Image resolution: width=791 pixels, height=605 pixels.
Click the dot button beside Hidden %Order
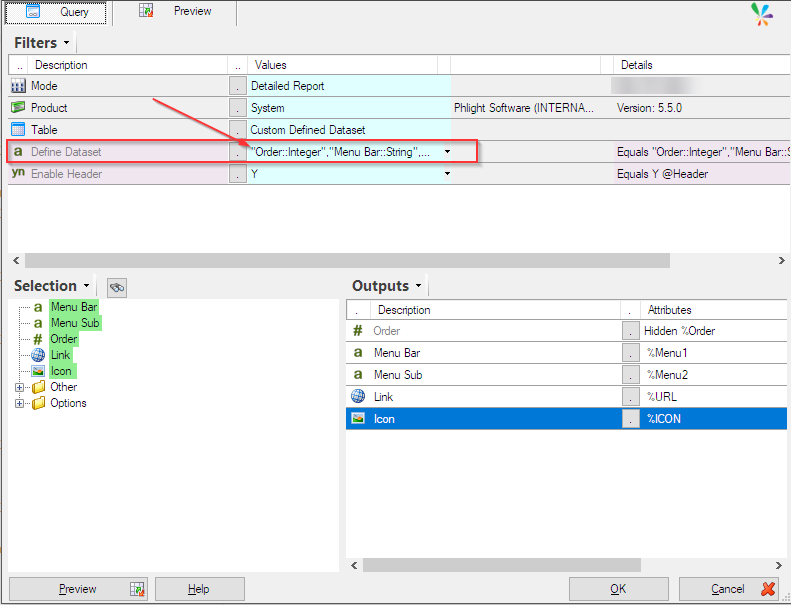point(631,331)
